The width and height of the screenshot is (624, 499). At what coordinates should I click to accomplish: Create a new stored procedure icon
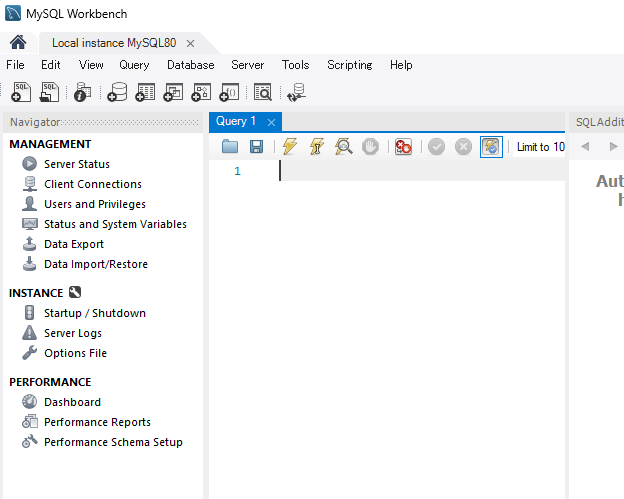point(201,92)
